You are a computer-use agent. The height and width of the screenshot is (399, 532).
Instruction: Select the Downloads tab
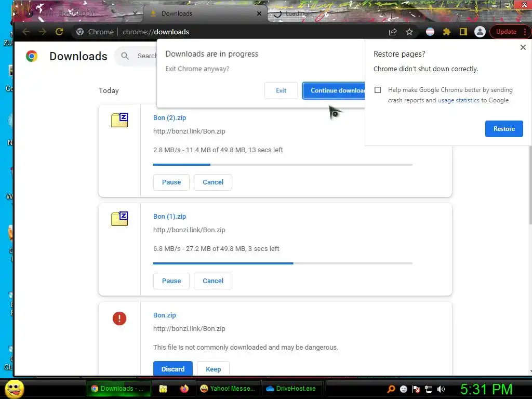click(x=204, y=14)
